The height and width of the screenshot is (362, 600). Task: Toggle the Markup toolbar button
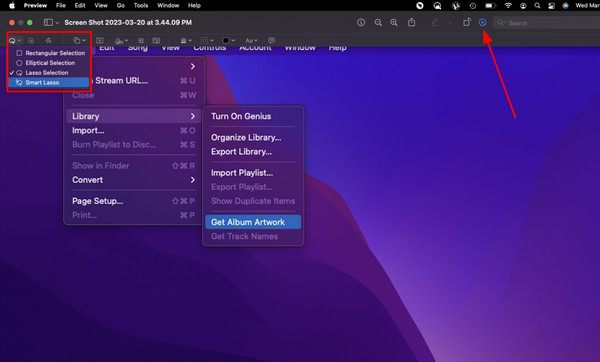pyautogui.click(x=483, y=23)
